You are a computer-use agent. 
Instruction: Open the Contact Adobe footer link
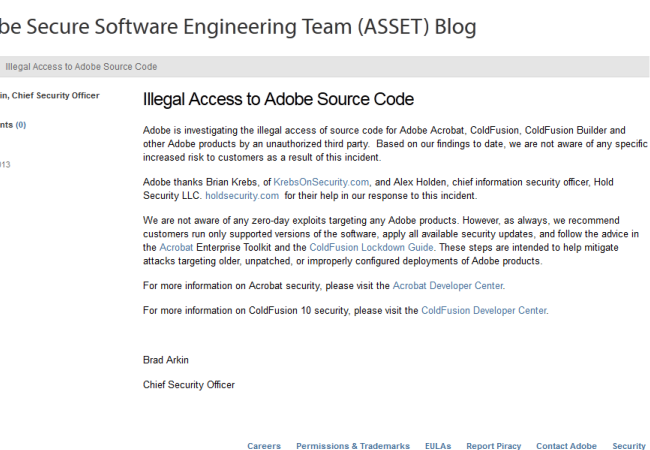click(x=566, y=445)
